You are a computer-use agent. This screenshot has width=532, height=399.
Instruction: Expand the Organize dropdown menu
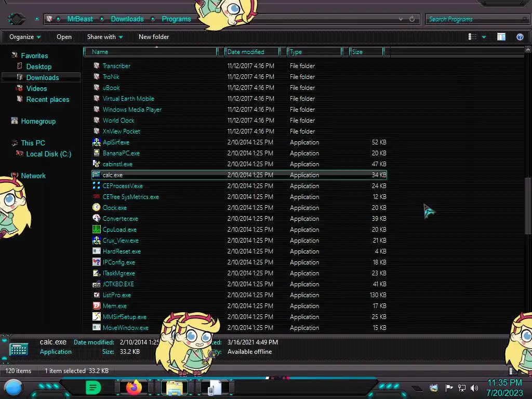(x=25, y=37)
